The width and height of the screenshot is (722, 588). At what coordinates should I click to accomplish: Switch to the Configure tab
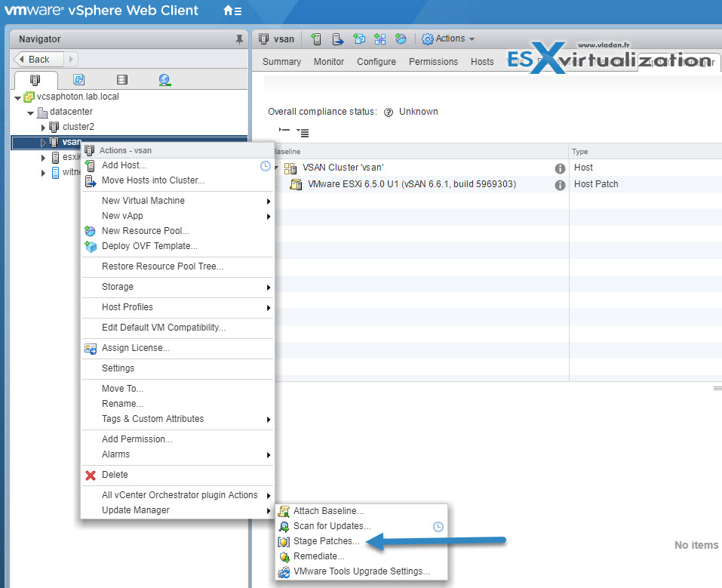click(376, 62)
